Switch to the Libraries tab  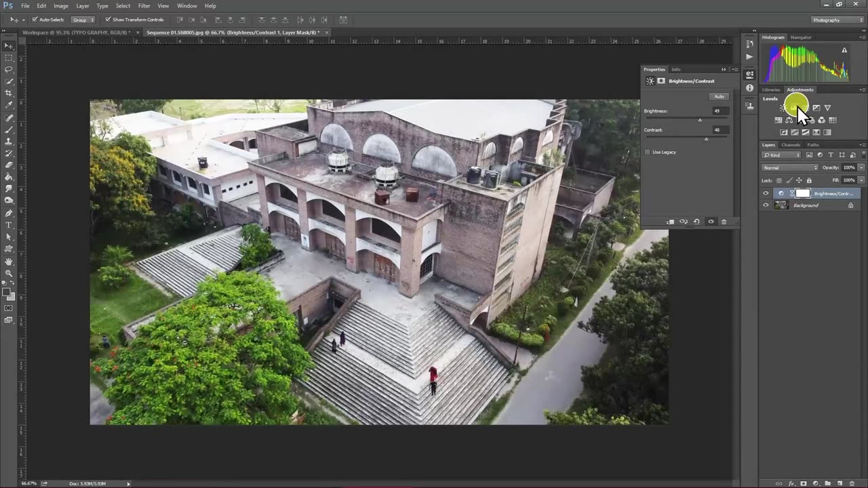point(771,89)
